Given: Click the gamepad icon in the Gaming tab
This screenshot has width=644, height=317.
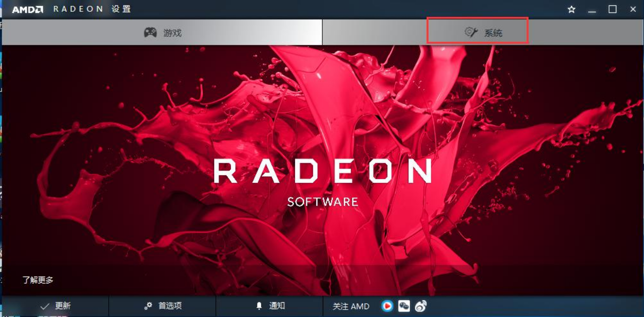Looking at the screenshot, I should [150, 33].
